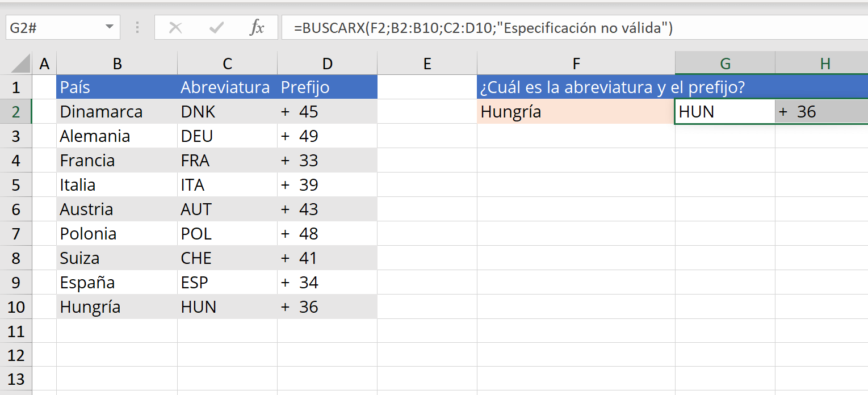Select column D header

[327, 64]
